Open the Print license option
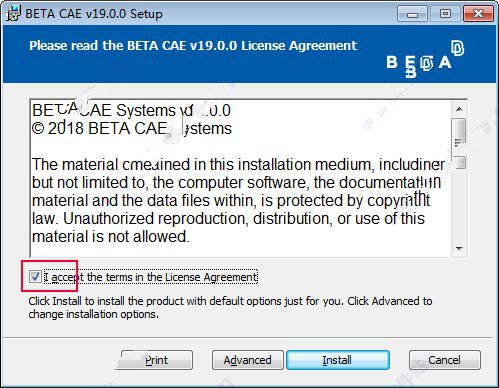499x388 pixels. click(x=157, y=360)
